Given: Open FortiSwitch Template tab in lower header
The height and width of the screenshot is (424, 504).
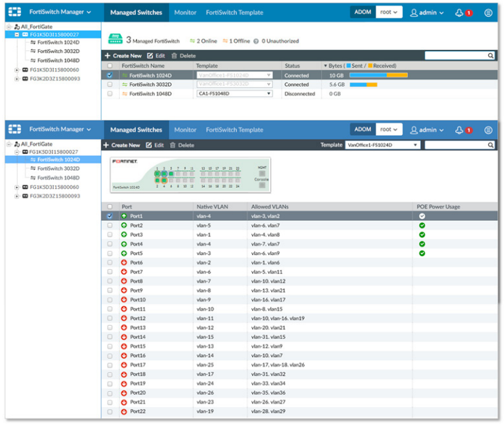Looking at the screenshot, I should 234,130.
